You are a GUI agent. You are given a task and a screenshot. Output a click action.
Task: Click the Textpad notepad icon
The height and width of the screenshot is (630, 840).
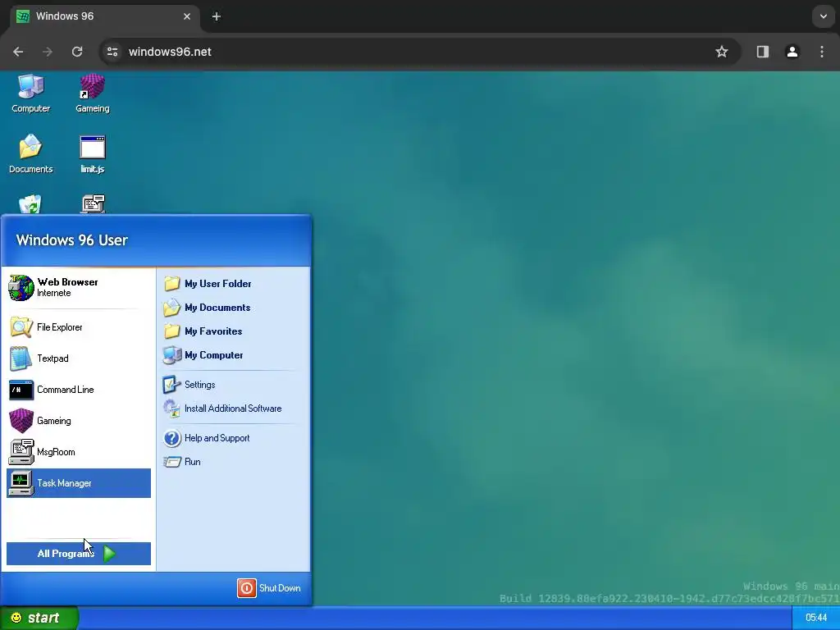(x=21, y=358)
